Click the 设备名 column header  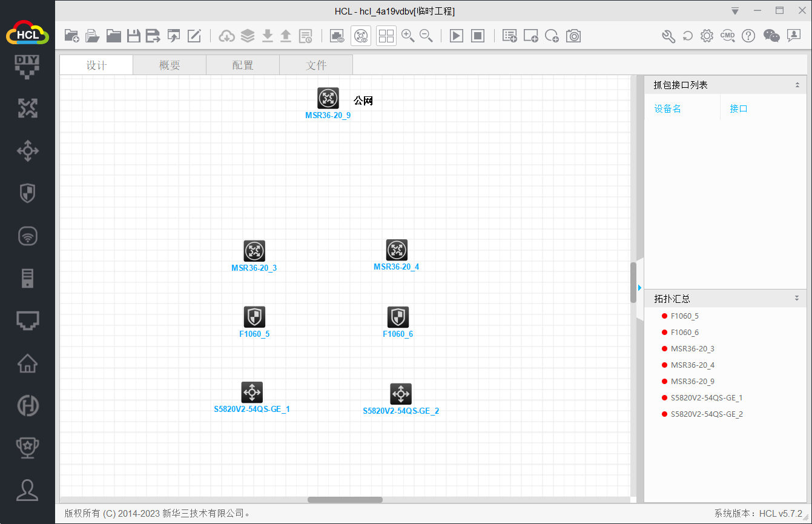[667, 109]
